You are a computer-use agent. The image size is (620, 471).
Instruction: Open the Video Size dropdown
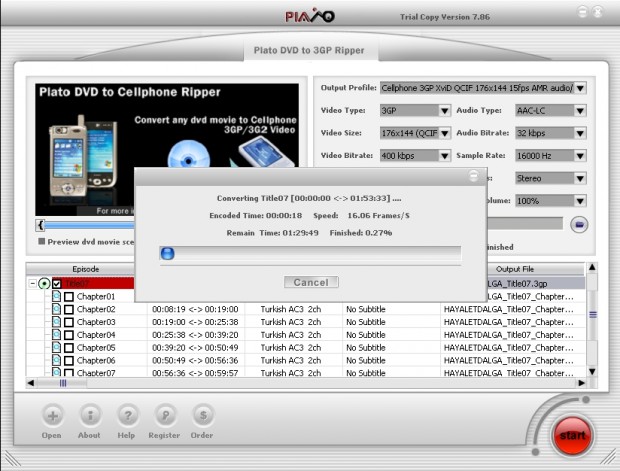point(444,133)
